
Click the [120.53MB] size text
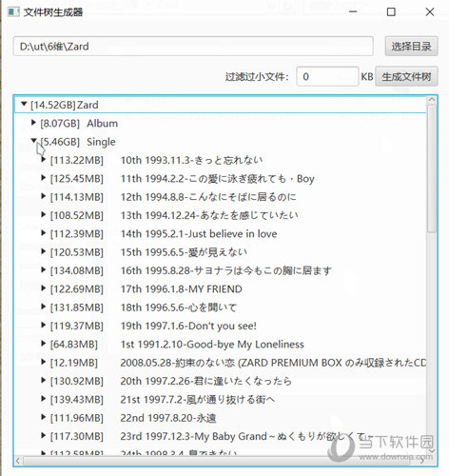tap(77, 252)
